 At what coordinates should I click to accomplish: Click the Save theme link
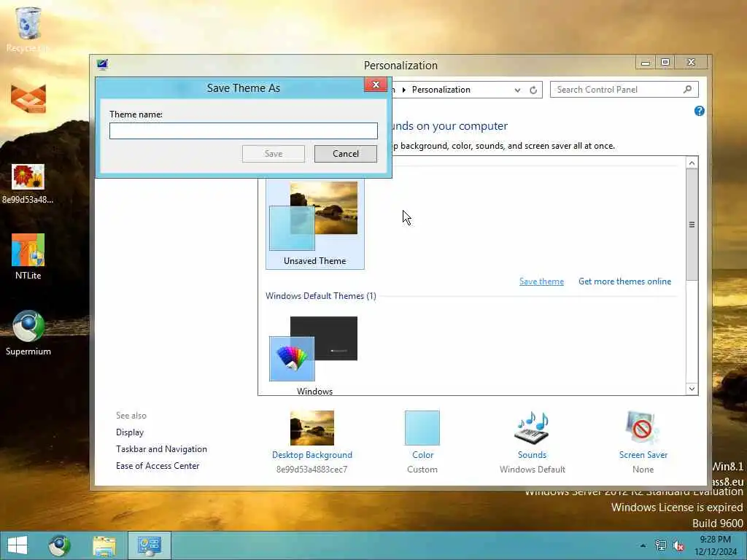pyautogui.click(x=541, y=281)
